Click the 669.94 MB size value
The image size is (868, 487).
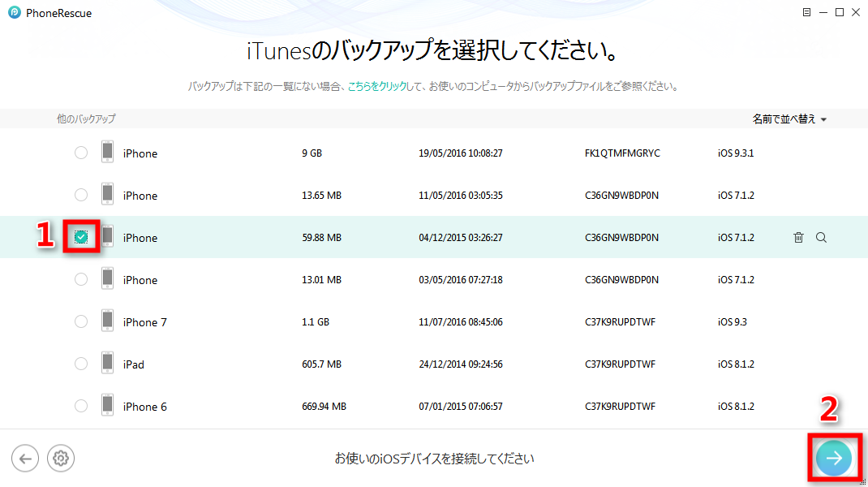click(x=324, y=407)
